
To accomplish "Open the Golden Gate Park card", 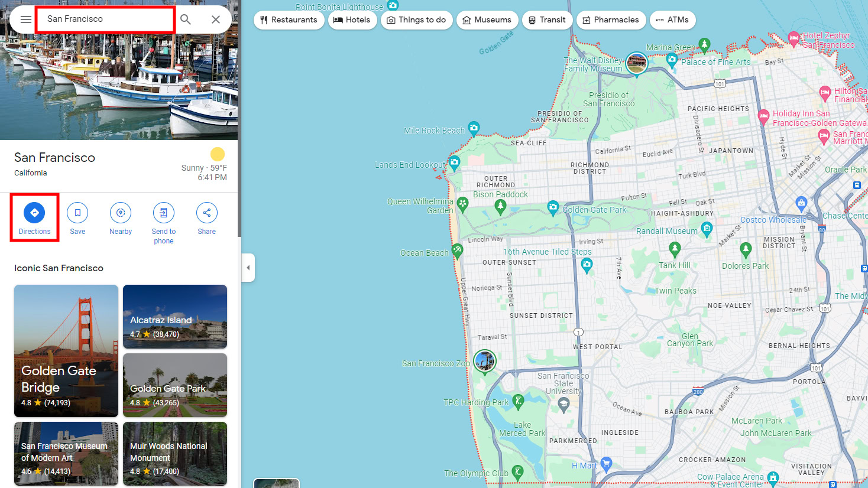I will (175, 385).
